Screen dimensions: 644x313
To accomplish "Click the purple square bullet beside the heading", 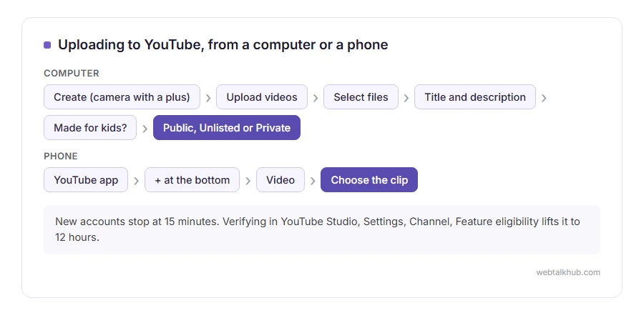I will click(47, 45).
